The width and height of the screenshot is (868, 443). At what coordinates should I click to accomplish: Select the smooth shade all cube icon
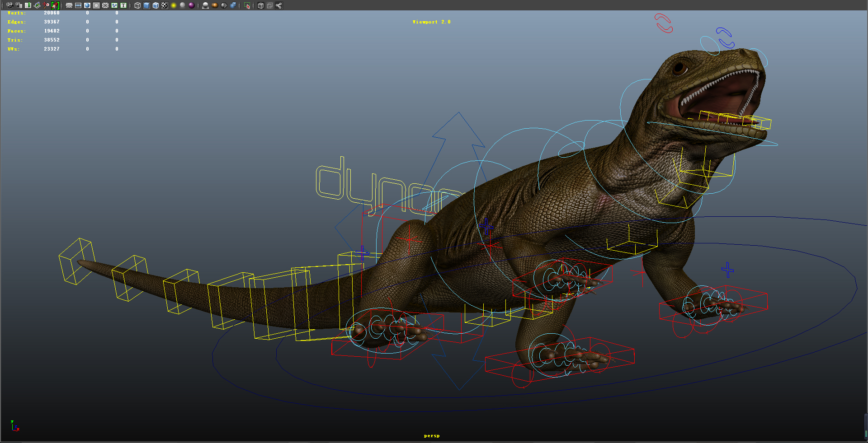click(x=146, y=5)
